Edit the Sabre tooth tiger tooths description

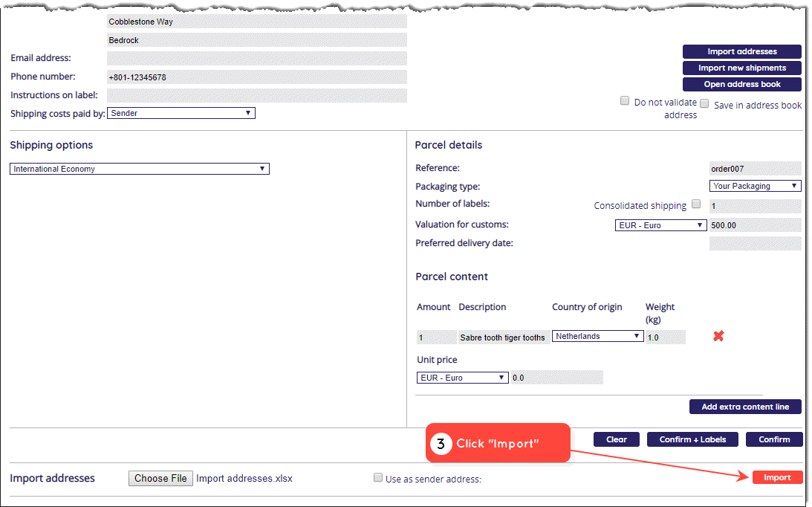pyautogui.click(x=504, y=338)
